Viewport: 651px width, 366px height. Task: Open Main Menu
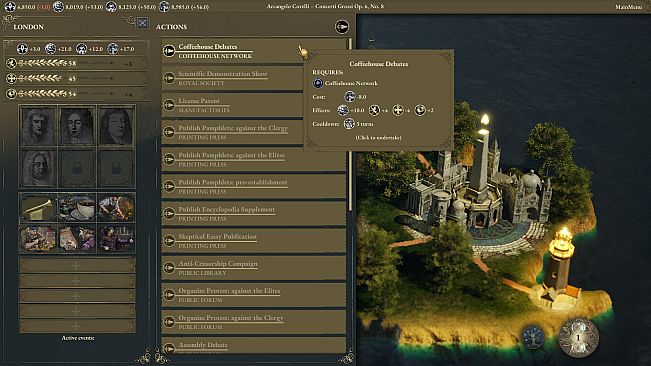(x=628, y=7)
